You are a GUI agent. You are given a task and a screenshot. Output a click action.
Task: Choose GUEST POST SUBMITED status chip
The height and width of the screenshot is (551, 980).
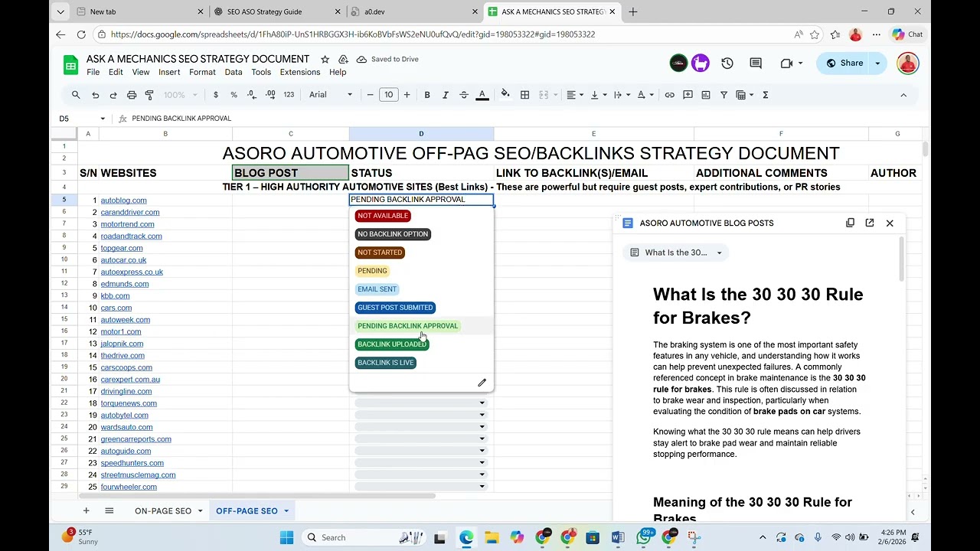coord(395,308)
